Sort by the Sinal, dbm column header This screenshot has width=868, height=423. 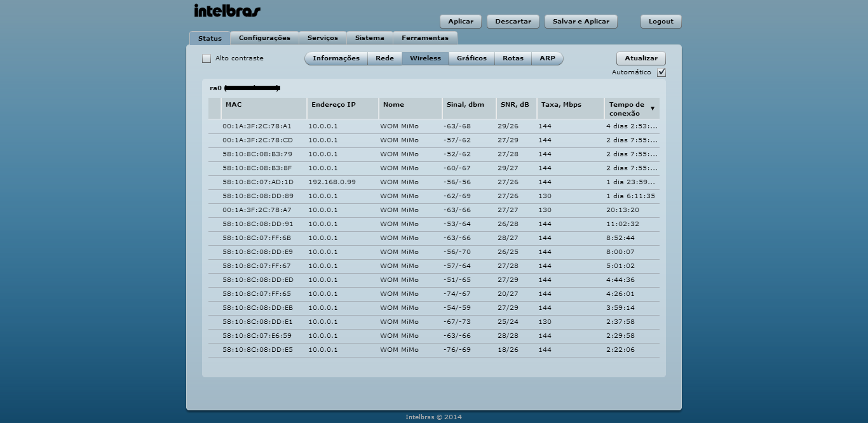469,109
